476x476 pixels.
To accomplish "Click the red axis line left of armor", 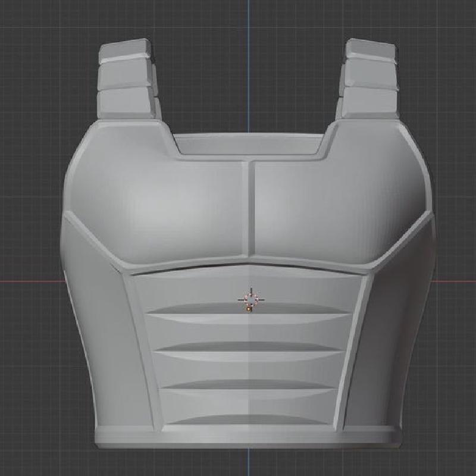I will 30,281.
